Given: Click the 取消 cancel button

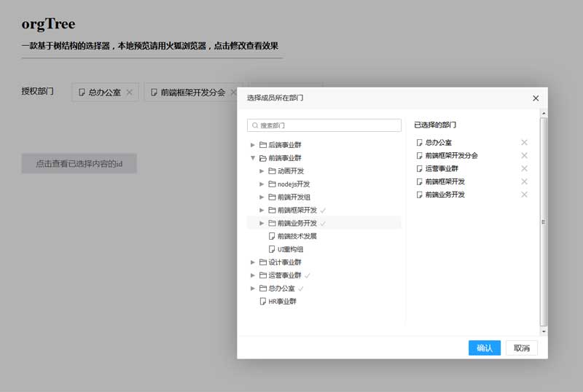Looking at the screenshot, I should click(522, 348).
